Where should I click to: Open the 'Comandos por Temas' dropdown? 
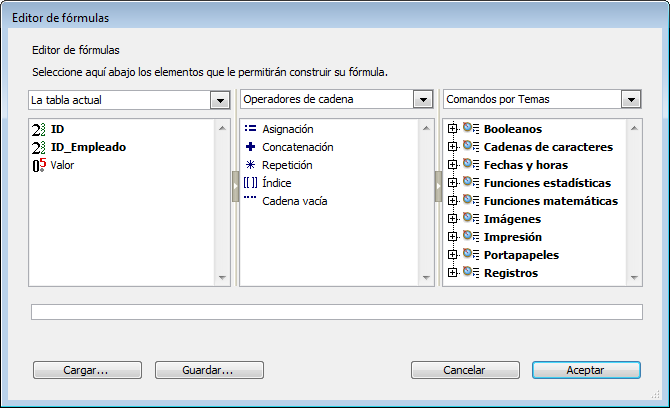pos(631,100)
